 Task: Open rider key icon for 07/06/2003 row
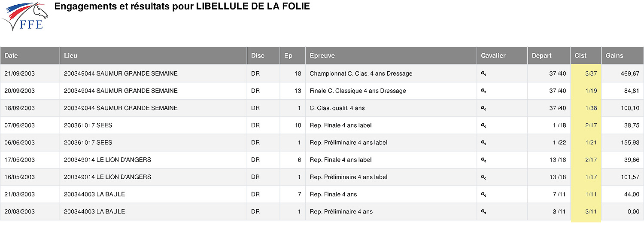tap(483, 125)
